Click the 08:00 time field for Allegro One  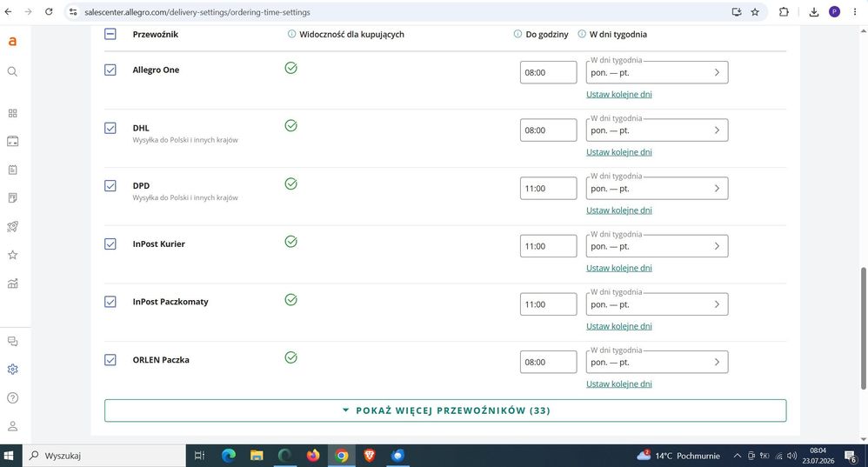[x=548, y=72]
